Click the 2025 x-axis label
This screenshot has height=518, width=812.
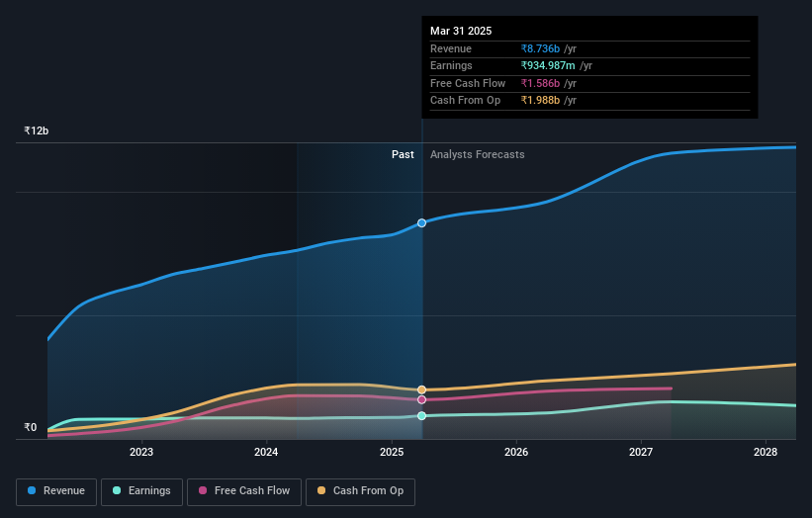click(392, 452)
